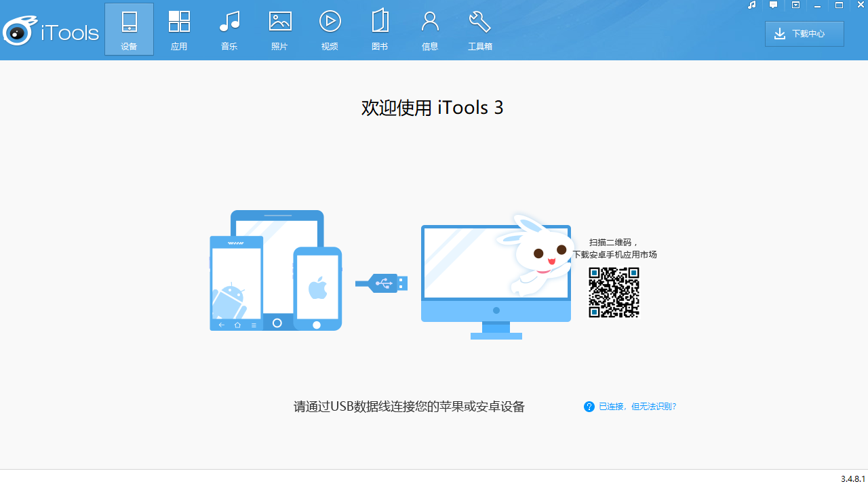Close the iTools window
Image resolution: width=868 pixels, height=488 pixels.
tap(861, 5)
